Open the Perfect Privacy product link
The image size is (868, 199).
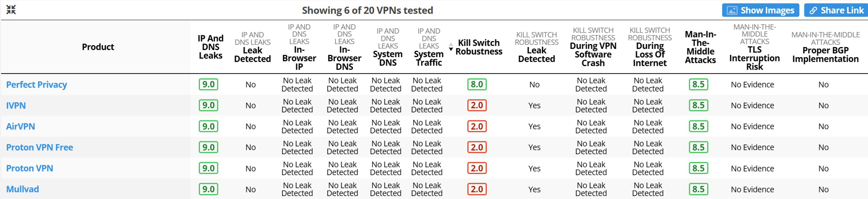[x=36, y=85]
